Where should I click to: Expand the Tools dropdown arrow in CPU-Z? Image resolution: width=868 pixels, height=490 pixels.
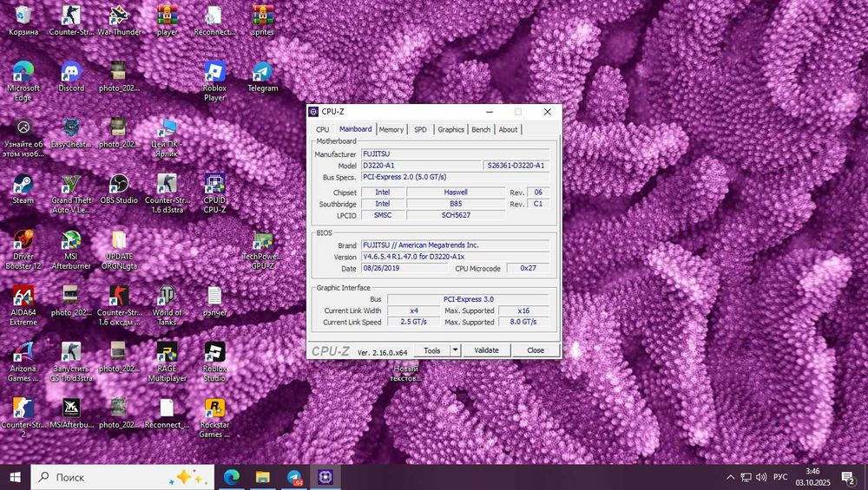(454, 350)
